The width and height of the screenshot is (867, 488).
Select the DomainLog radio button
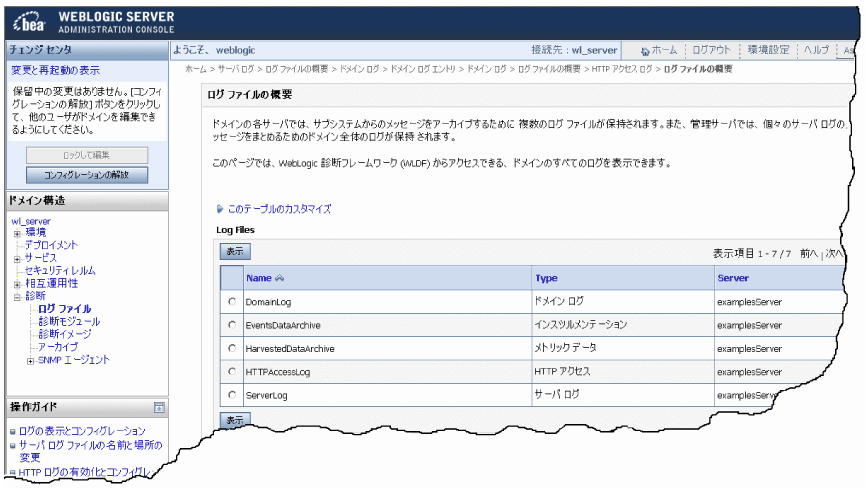pos(232,302)
